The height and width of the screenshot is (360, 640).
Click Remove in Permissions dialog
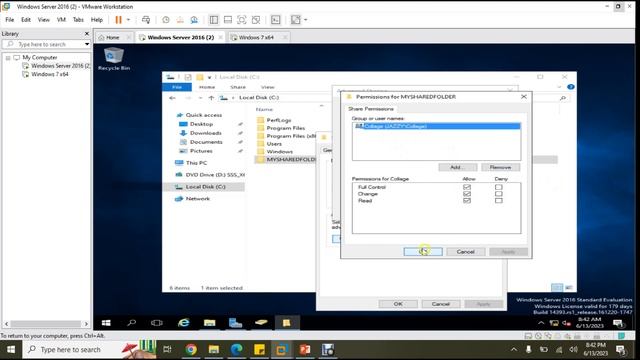tap(500, 167)
